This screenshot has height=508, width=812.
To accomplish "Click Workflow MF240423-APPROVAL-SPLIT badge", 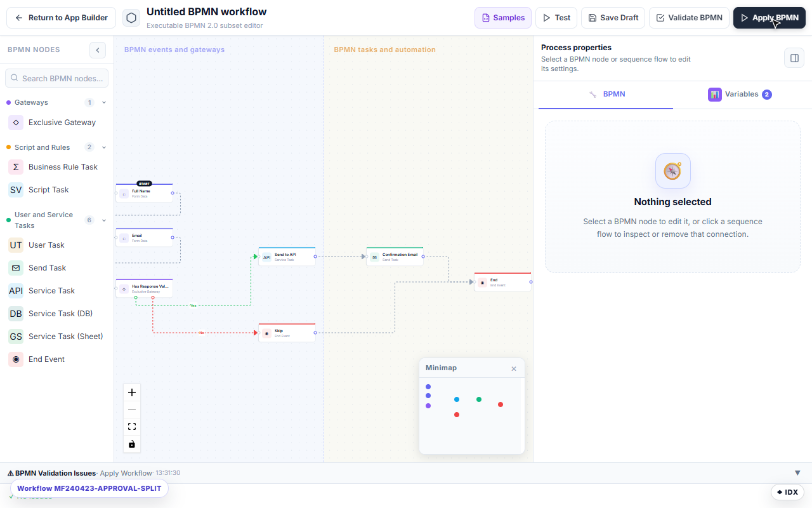I will (89, 488).
